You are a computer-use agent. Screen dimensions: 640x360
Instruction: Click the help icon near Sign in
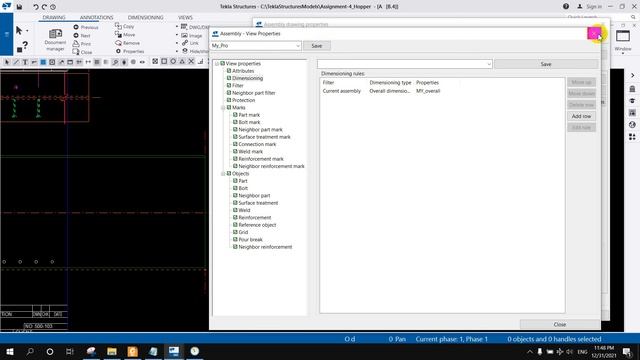coord(566,6)
